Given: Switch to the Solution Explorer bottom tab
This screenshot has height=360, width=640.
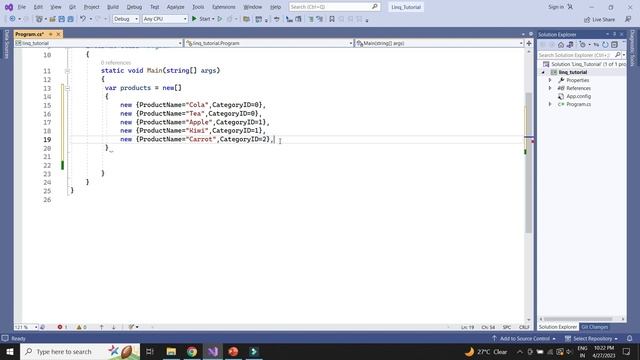Looking at the screenshot, I should 558,327.
